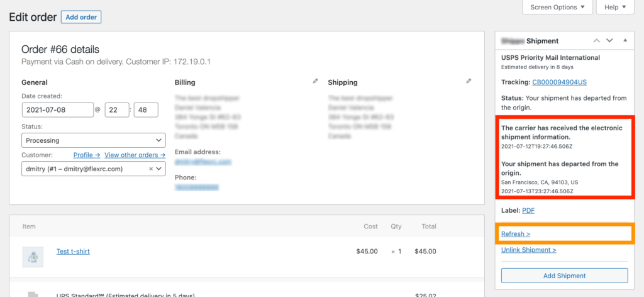Click the date created input field

coord(58,109)
